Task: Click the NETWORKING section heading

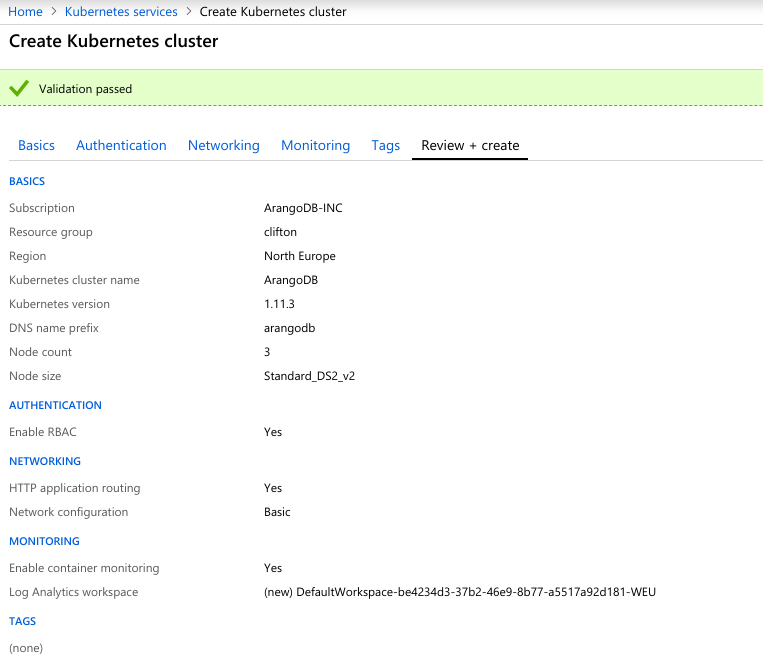Action: (45, 461)
